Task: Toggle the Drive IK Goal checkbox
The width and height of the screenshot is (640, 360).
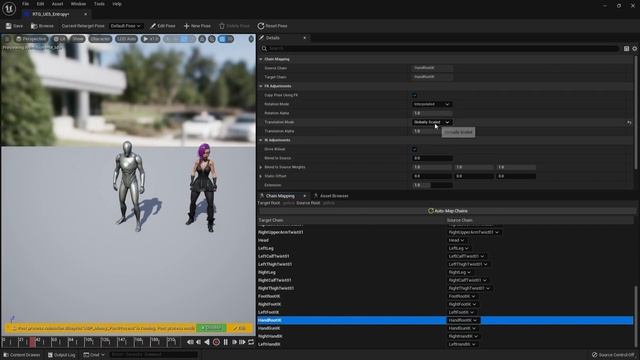Action: click(415, 149)
